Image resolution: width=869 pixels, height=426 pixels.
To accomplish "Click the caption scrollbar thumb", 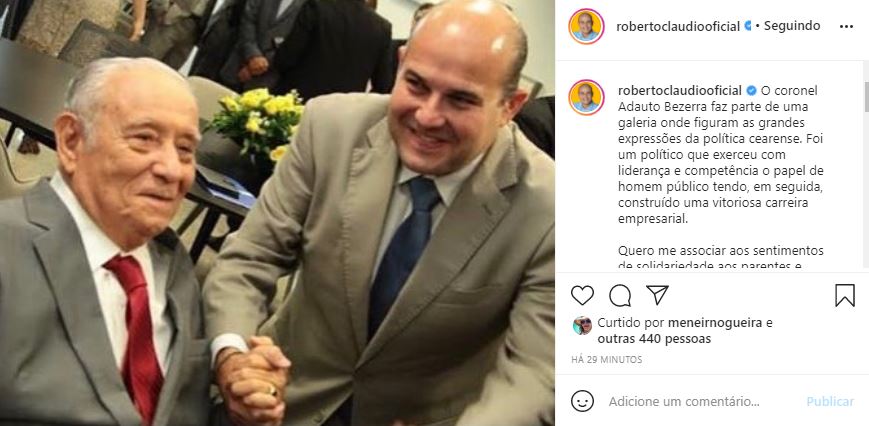I will click(x=866, y=96).
